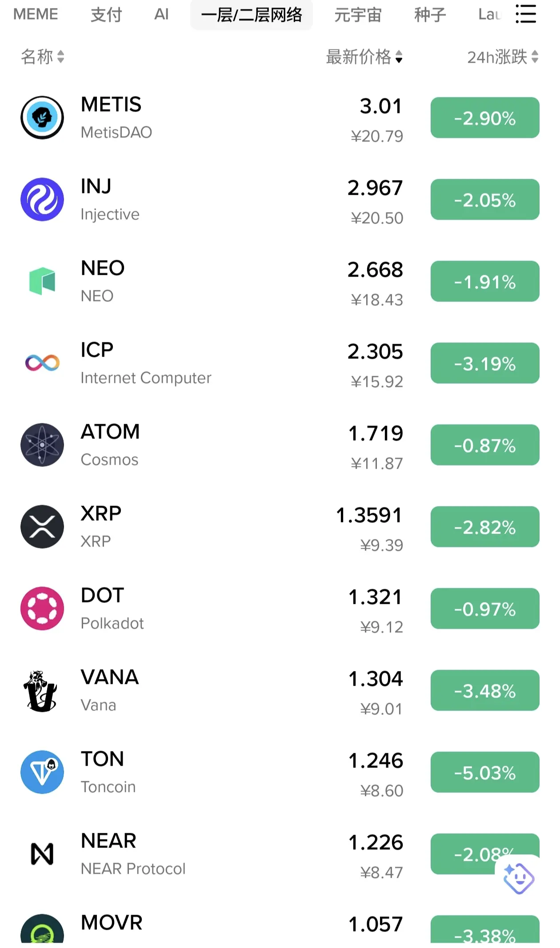Tap the Toncoin TON logo
This screenshot has height=948, width=560.
coord(42,772)
